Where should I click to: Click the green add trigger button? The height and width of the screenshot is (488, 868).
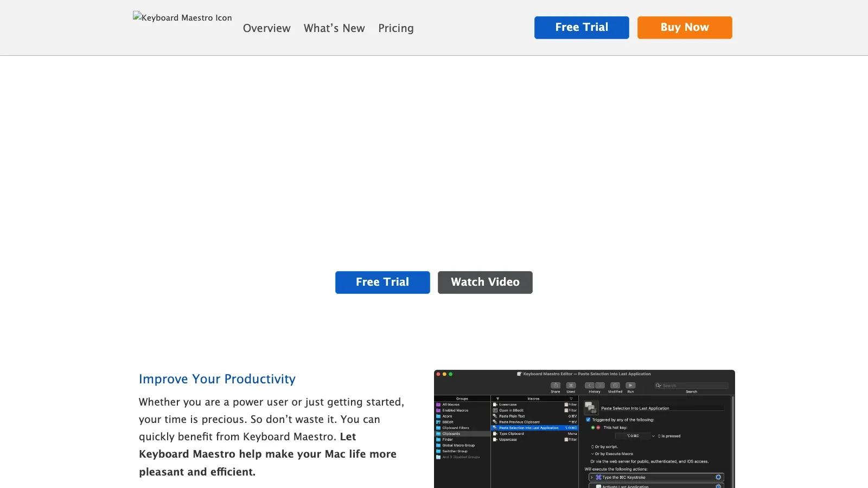593,428
